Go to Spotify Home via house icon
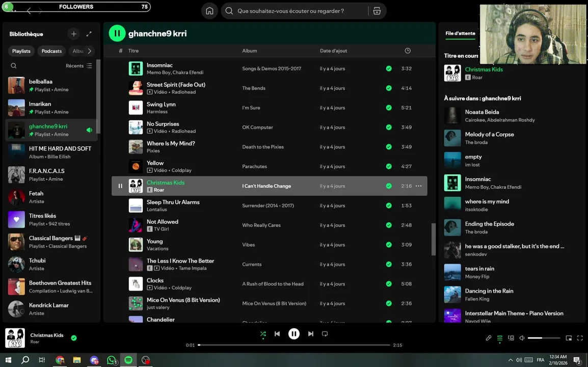 point(209,11)
